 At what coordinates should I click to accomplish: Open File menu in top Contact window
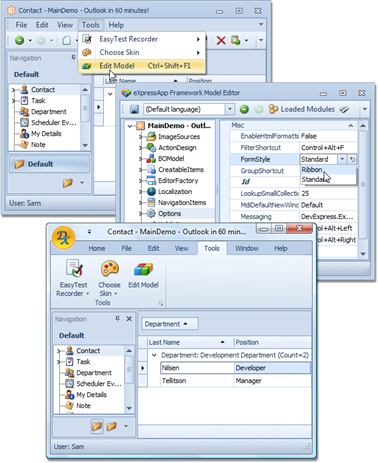pyautogui.click(x=21, y=25)
